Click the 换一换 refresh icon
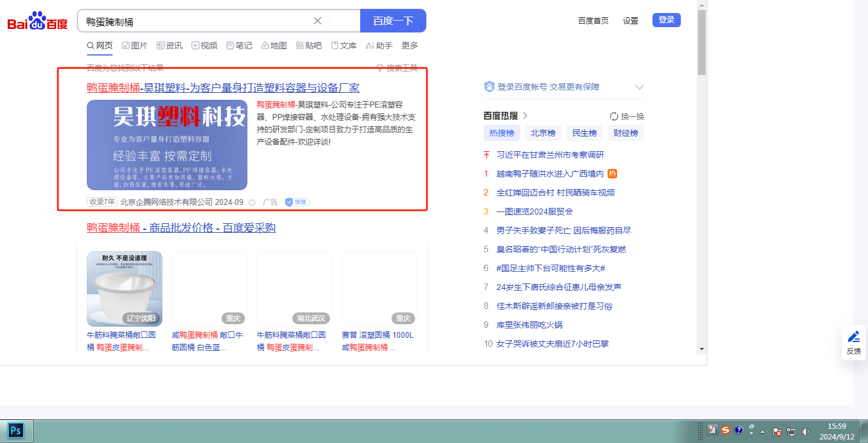 (x=614, y=116)
